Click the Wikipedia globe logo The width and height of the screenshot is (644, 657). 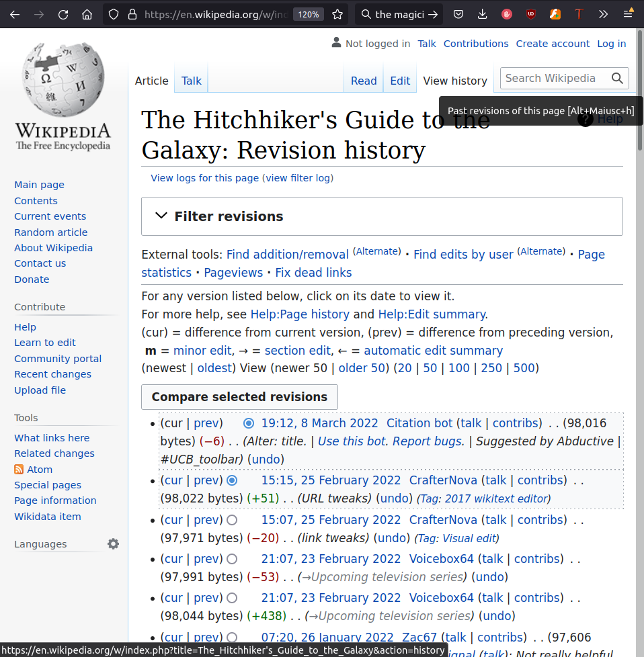(64, 80)
